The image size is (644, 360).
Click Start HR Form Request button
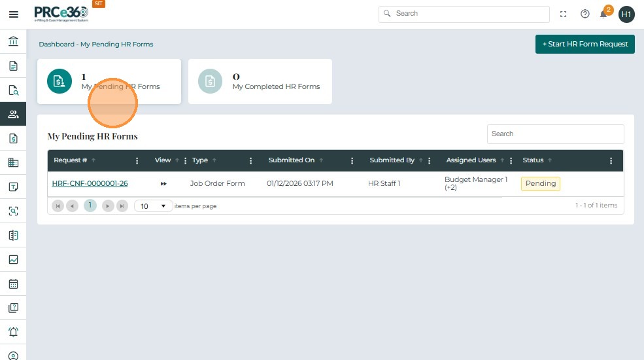point(585,44)
